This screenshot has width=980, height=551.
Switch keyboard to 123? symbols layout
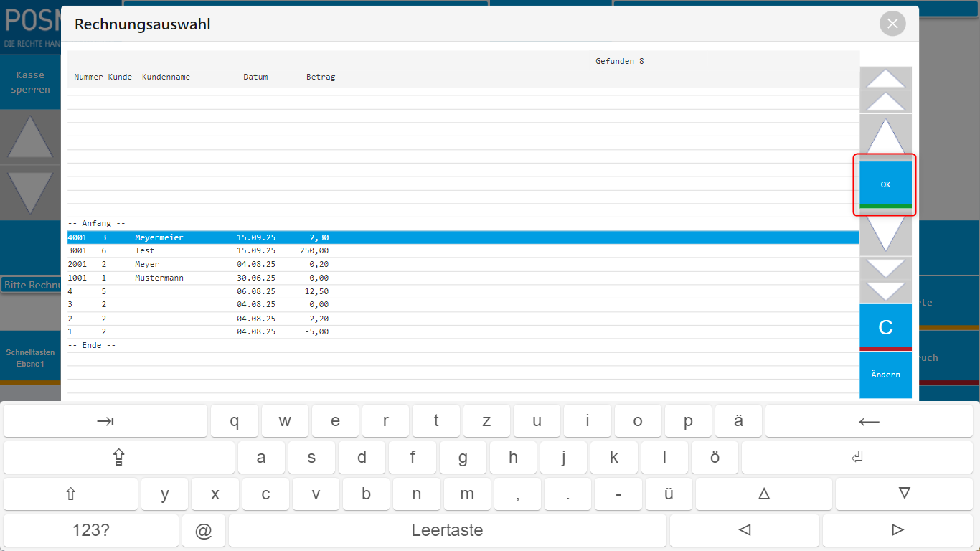91,530
